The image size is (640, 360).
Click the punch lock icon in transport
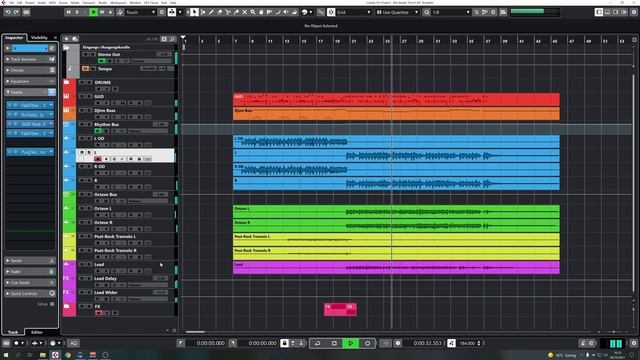tap(285, 343)
